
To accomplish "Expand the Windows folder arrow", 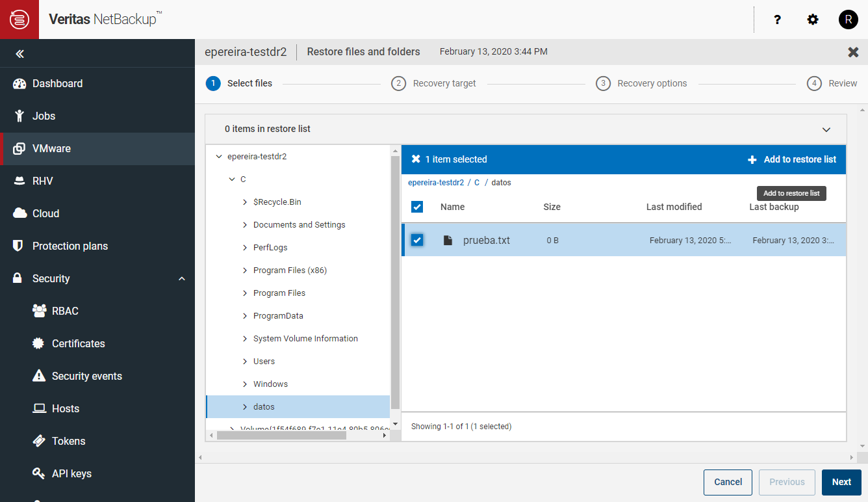I will (x=245, y=384).
